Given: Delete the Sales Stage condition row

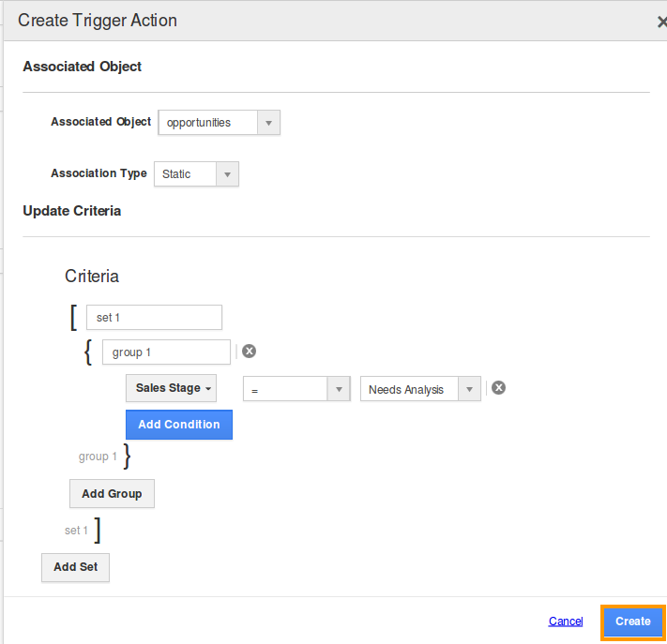Looking at the screenshot, I should (x=498, y=388).
